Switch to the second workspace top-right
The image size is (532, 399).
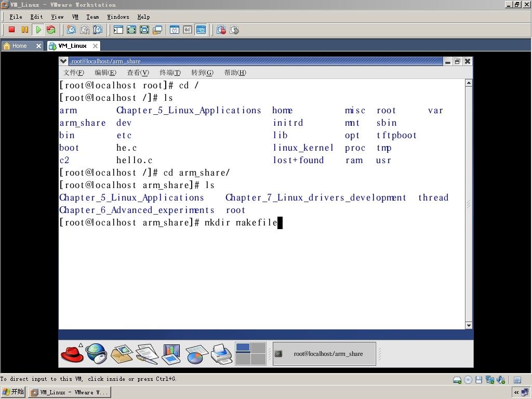coord(258,348)
